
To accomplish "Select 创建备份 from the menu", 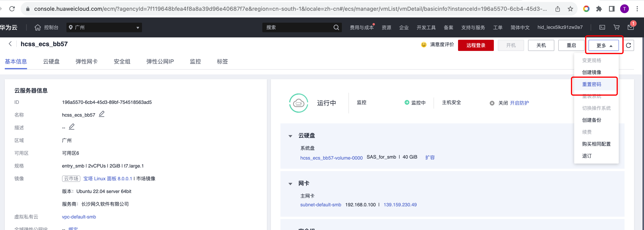I will (x=591, y=120).
